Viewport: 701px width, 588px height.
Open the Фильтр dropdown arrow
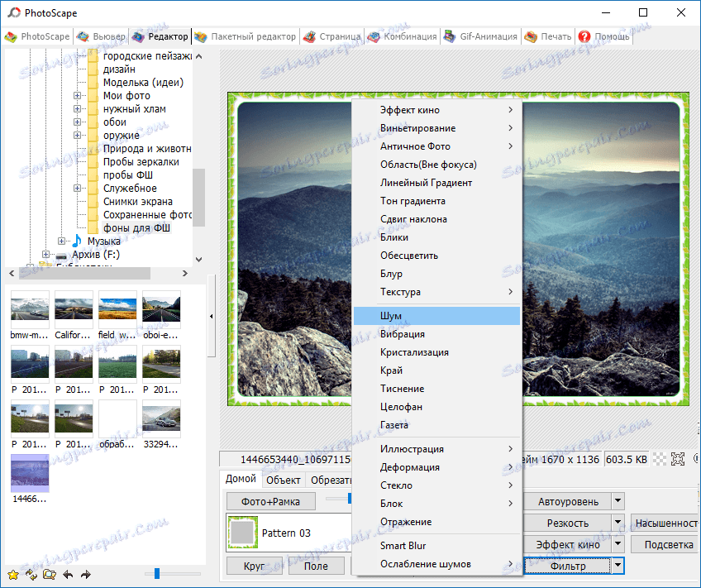(618, 566)
